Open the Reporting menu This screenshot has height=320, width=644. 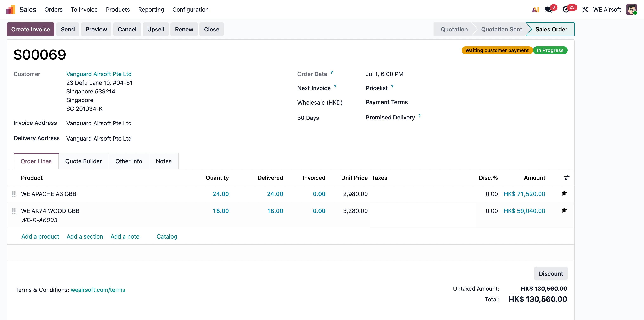pos(151,10)
